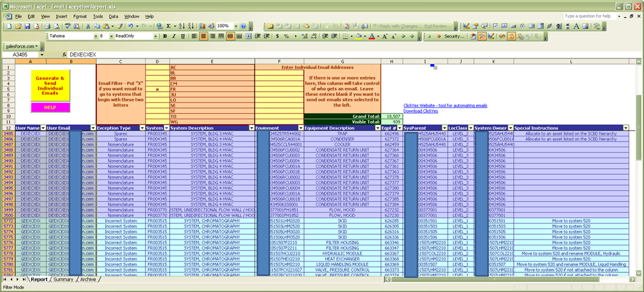
Task: Open the Tahoma font name dropdown
Action: tap(96, 36)
